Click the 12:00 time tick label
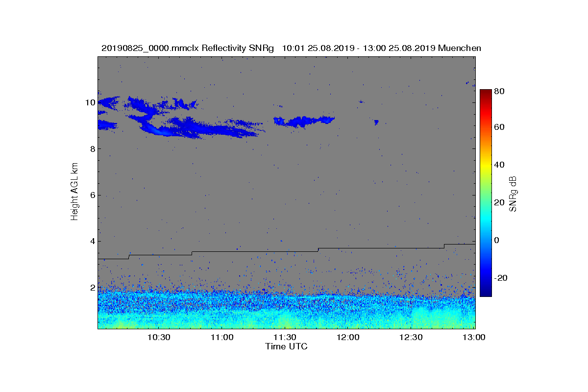588x392 pixels. 348,338
